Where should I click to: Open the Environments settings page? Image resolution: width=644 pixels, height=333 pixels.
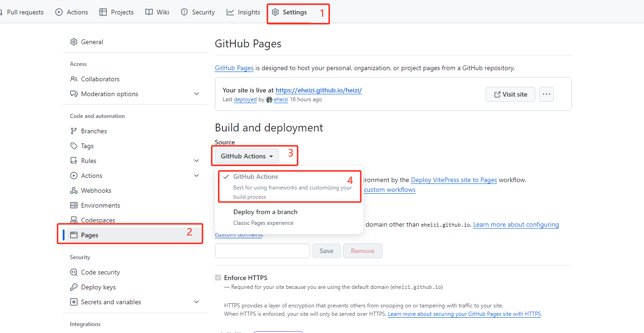(x=101, y=205)
